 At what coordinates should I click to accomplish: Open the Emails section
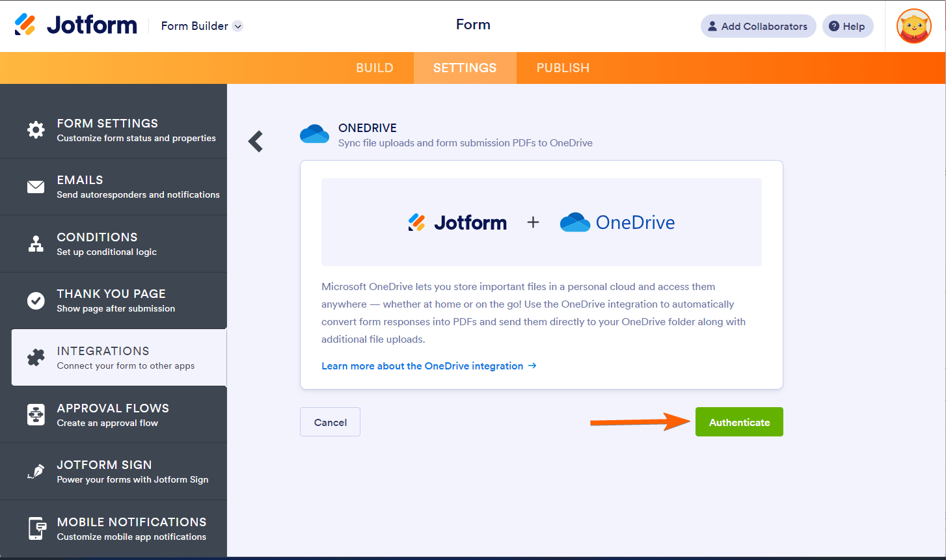113,187
